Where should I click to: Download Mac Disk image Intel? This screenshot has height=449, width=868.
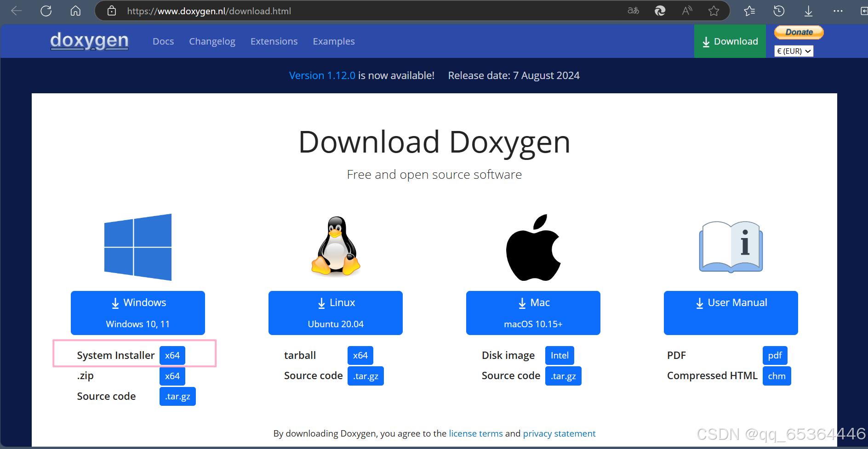pyautogui.click(x=560, y=355)
